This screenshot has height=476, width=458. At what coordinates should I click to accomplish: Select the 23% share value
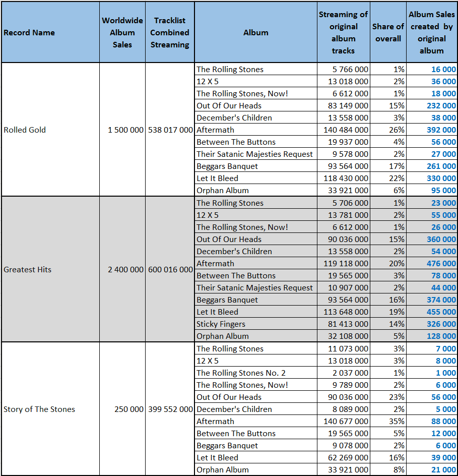[x=397, y=397]
